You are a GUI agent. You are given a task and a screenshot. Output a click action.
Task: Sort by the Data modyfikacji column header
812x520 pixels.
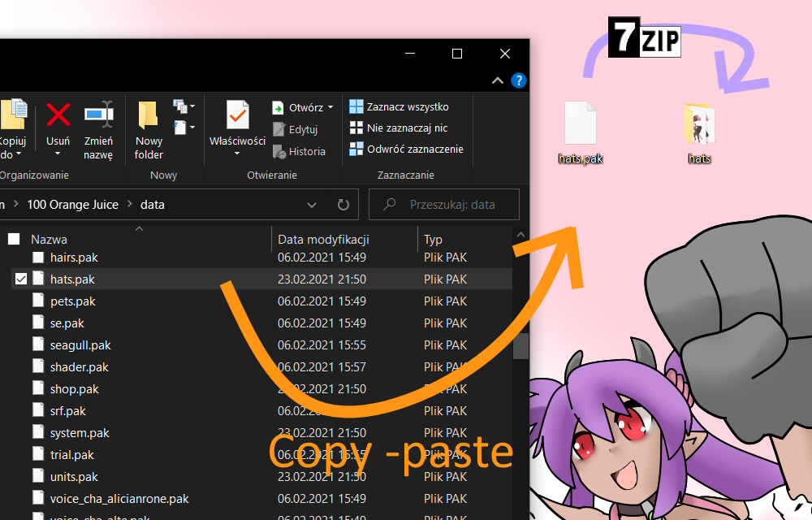pyautogui.click(x=323, y=240)
